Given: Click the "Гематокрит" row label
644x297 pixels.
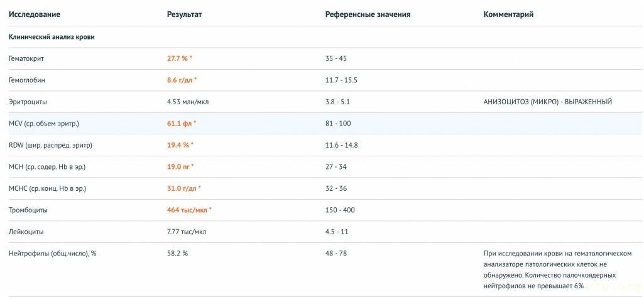Looking at the screenshot, I should click(x=26, y=58).
